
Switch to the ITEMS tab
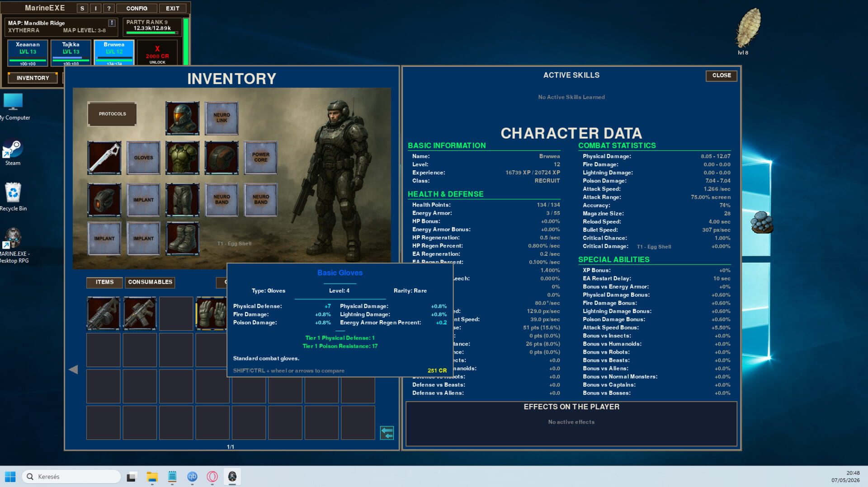[x=104, y=282]
